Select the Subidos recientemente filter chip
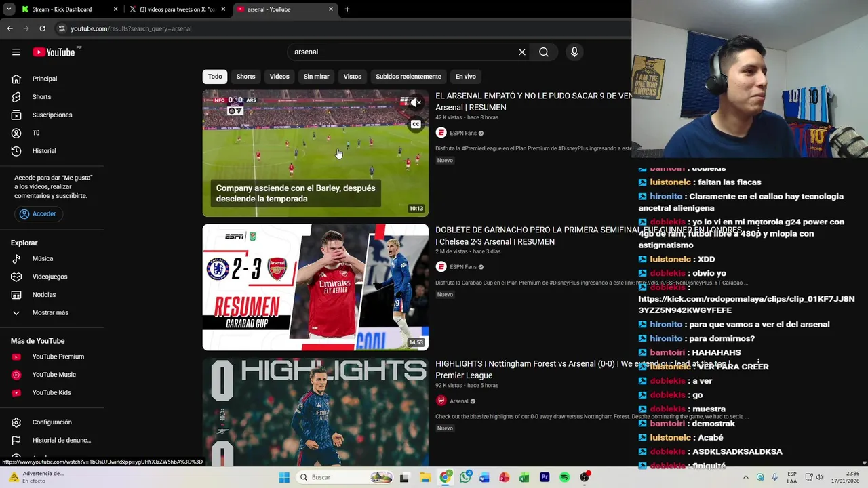This screenshot has width=868, height=488. coord(408,77)
